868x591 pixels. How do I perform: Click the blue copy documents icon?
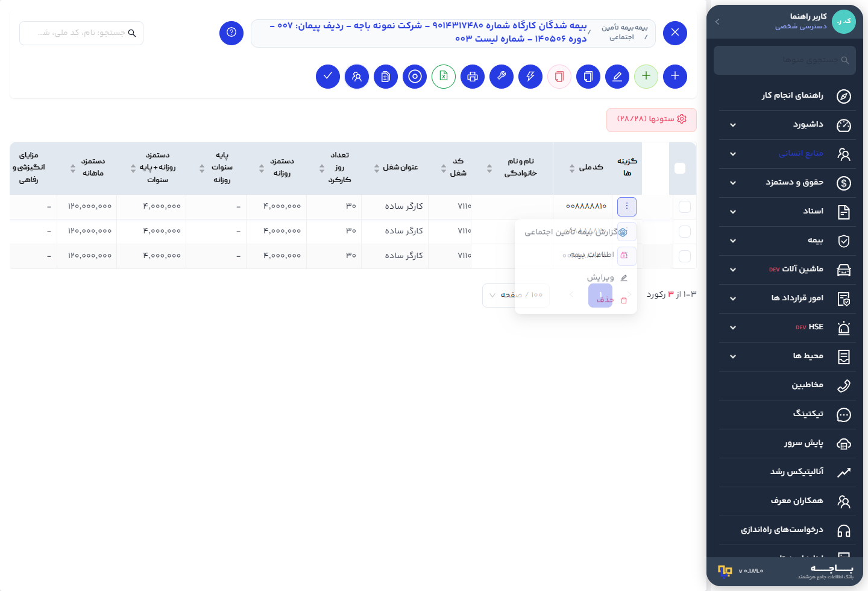click(588, 77)
